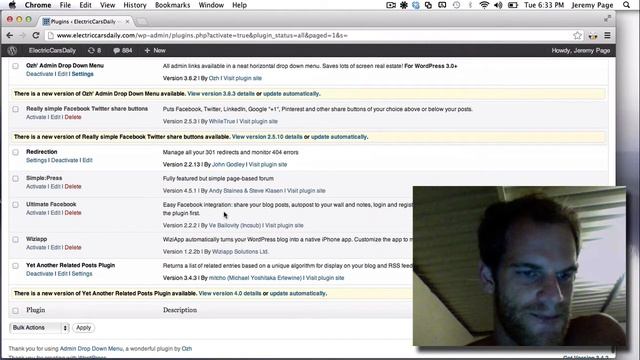Open the Bookmarks menu
This screenshot has width=640, height=360.
[x=172, y=5]
